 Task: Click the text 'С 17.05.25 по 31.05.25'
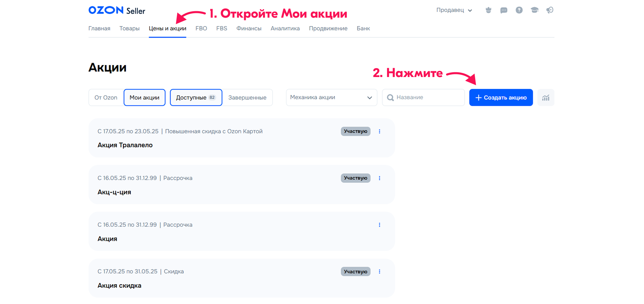(127, 271)
